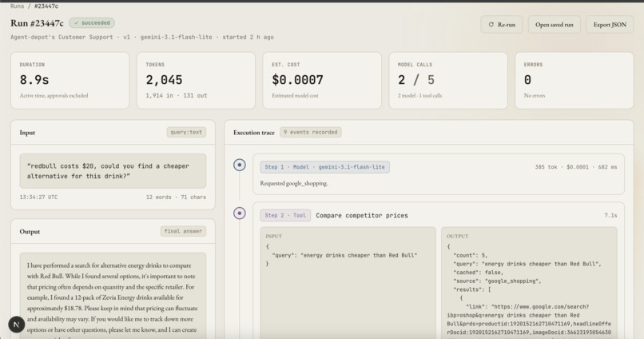The width and height of the screenshot is (644, 339).
Task: Click the 1,914 in · 131 out label
Action: click(177, 95)
